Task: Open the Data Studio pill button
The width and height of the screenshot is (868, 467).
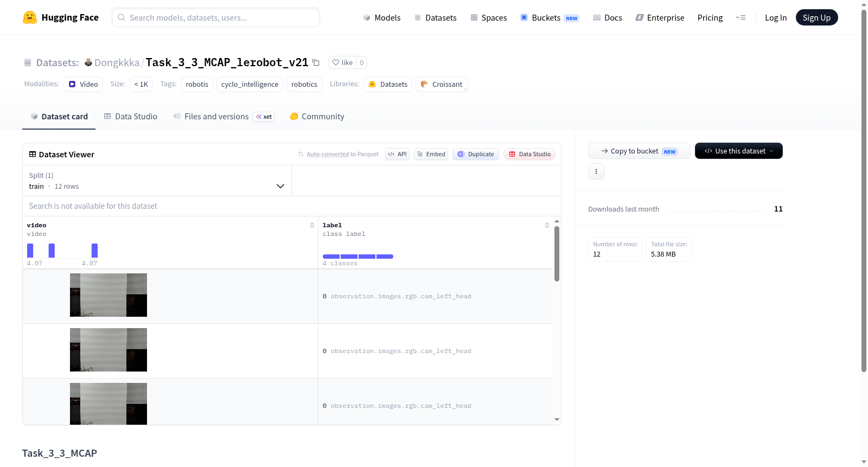Action: (x=529, y=154)
